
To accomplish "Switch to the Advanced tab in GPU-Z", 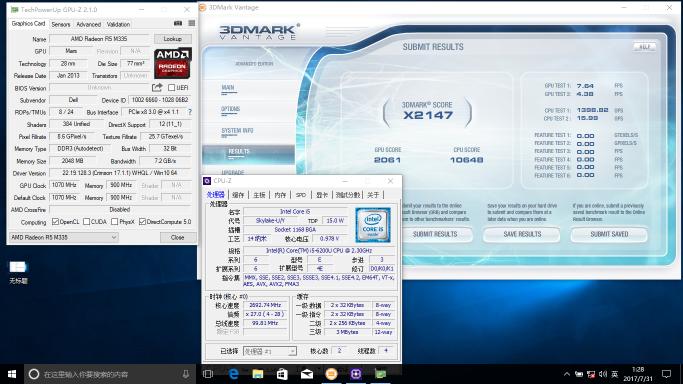I will click(88, 24).
